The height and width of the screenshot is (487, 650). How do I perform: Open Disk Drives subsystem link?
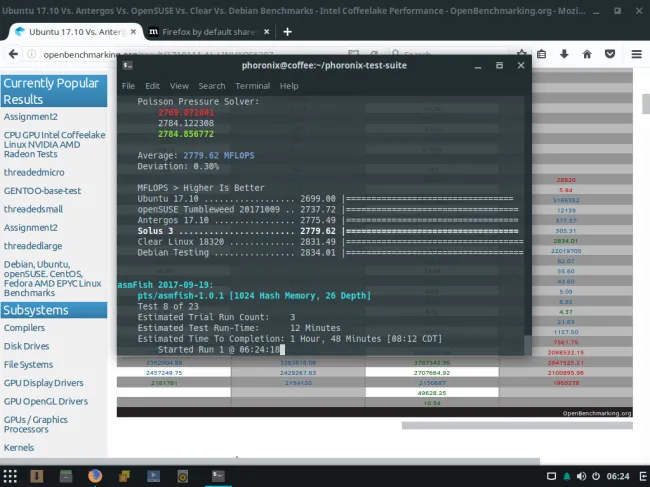[27, 346]
